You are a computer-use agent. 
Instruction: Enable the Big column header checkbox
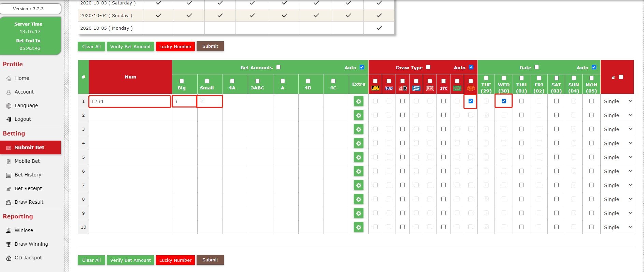coord(182,81)
